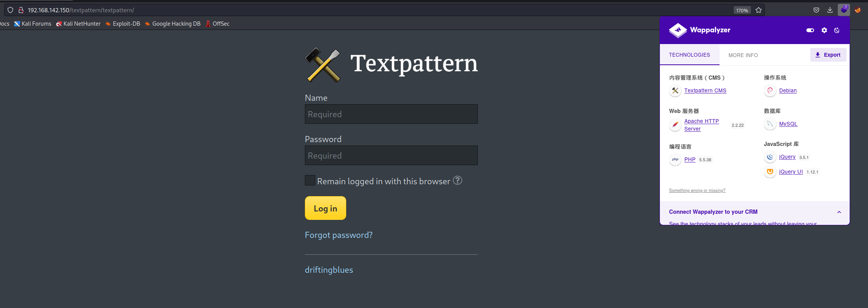This screenshot has width=868, height=308.
Task: Click the help icon beside Remain logged in
Action: point(458,180)
